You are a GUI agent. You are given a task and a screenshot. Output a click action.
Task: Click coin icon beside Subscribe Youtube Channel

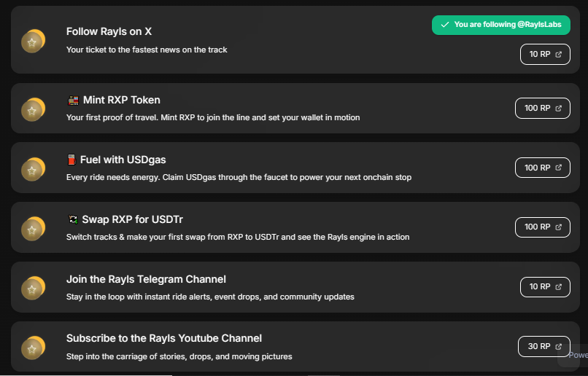(x=33, y=348)
